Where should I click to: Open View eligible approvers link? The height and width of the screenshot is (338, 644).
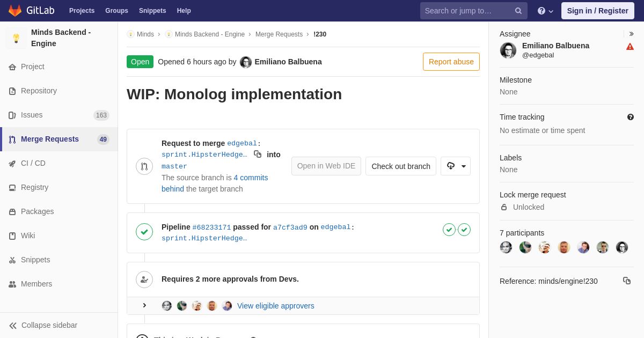pyautogui.click(x=276, y=306)
